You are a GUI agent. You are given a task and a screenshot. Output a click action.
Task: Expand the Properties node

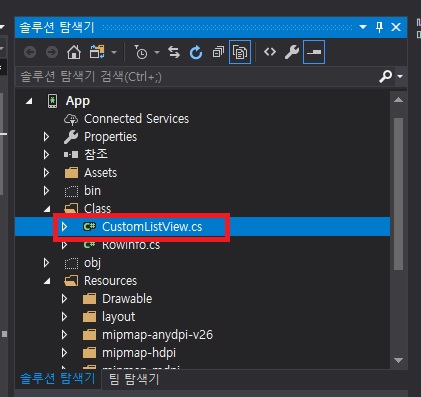[x=46, y=137]
